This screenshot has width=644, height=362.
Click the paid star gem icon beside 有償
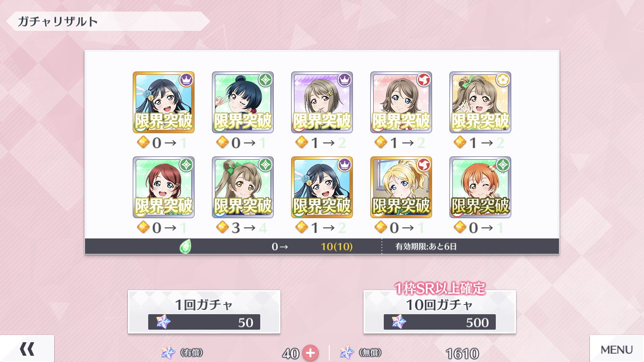(x=168, y=352)
